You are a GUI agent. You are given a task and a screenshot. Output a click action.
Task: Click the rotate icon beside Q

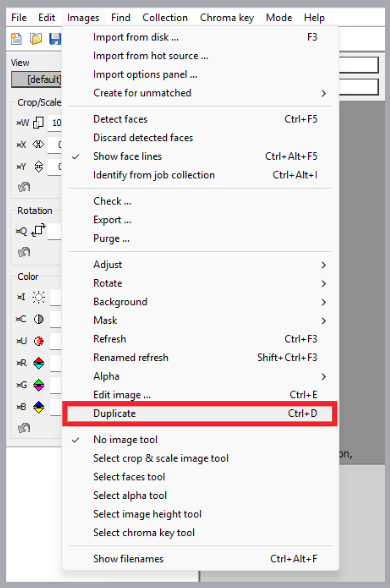[x=39, y=230]
